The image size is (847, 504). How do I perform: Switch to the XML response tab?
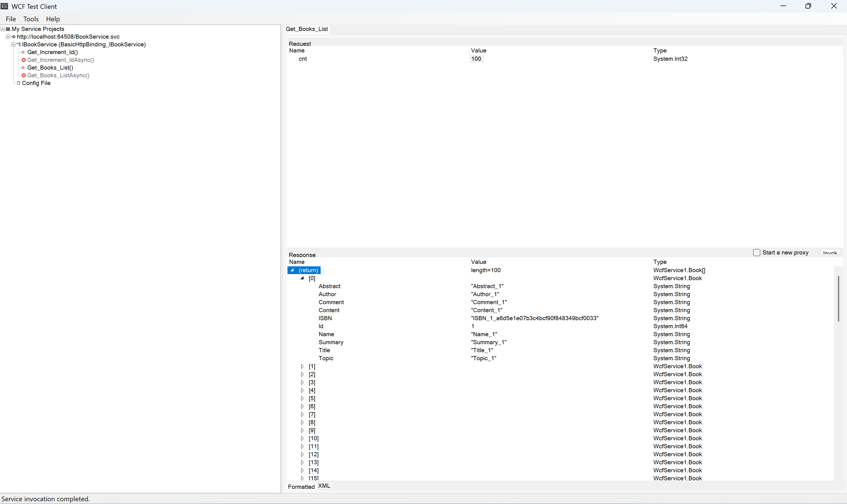pyautogui.click(x=324, y=486)
